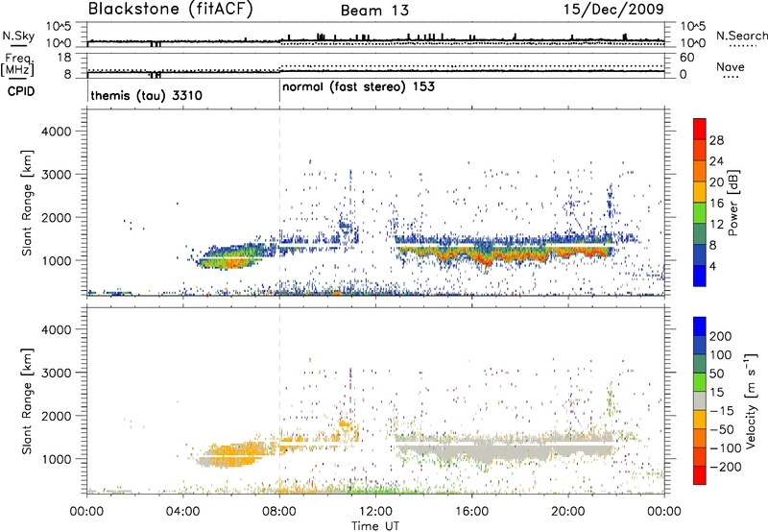Click the 08:00 time tick label
This screenshot has height=532, width=768.
(x=279, y=512)
